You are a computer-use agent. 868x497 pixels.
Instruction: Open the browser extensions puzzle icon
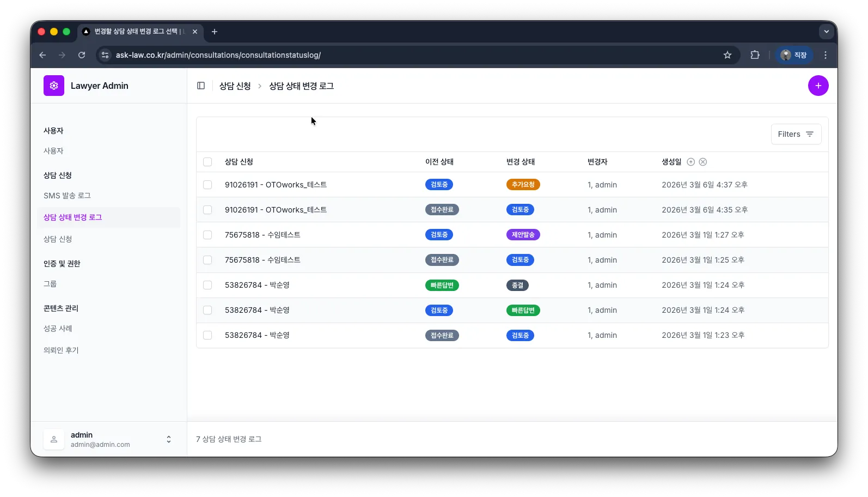(x=755, y=55)
